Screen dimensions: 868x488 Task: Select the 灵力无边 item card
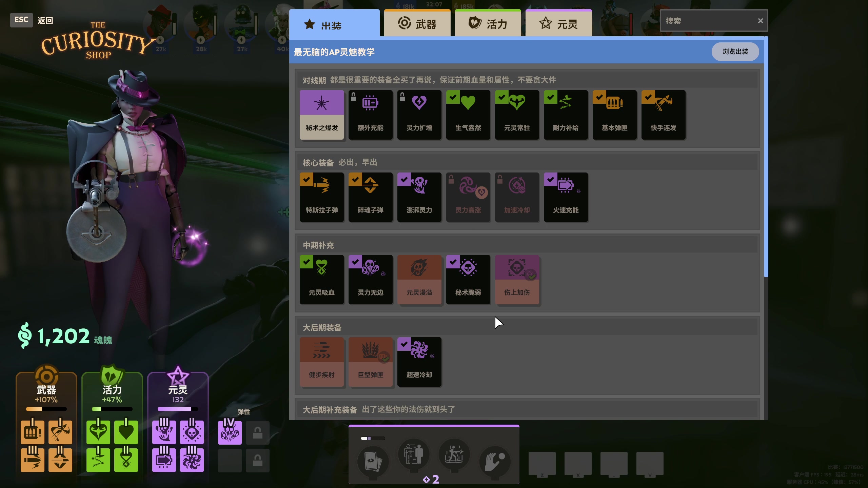370,280
